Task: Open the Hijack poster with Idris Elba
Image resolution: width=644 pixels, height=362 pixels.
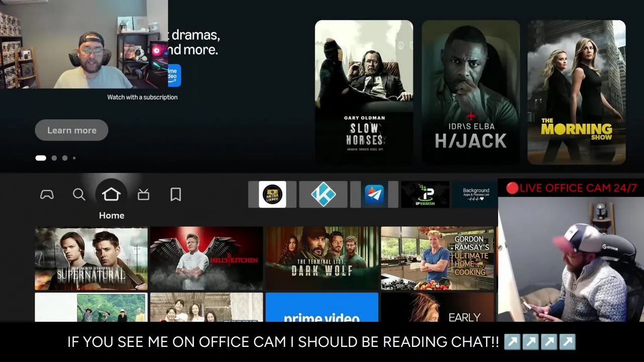Action: pos(470,92)
